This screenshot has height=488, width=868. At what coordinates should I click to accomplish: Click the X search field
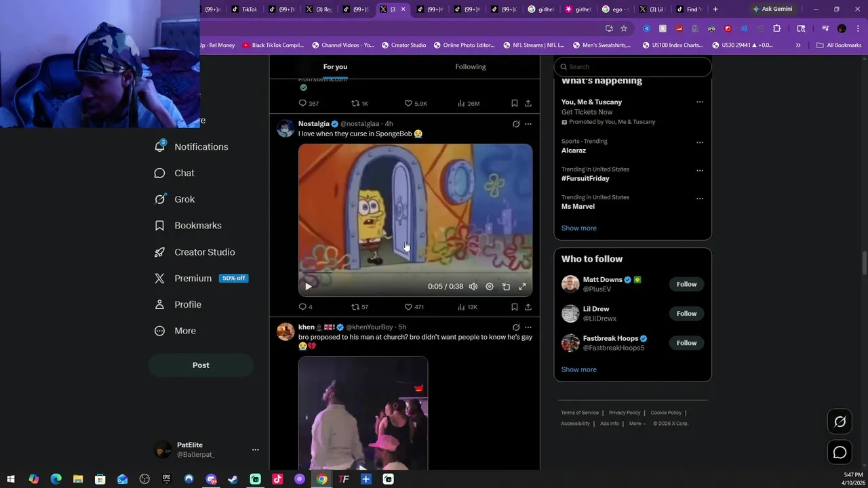click(633, 66)
